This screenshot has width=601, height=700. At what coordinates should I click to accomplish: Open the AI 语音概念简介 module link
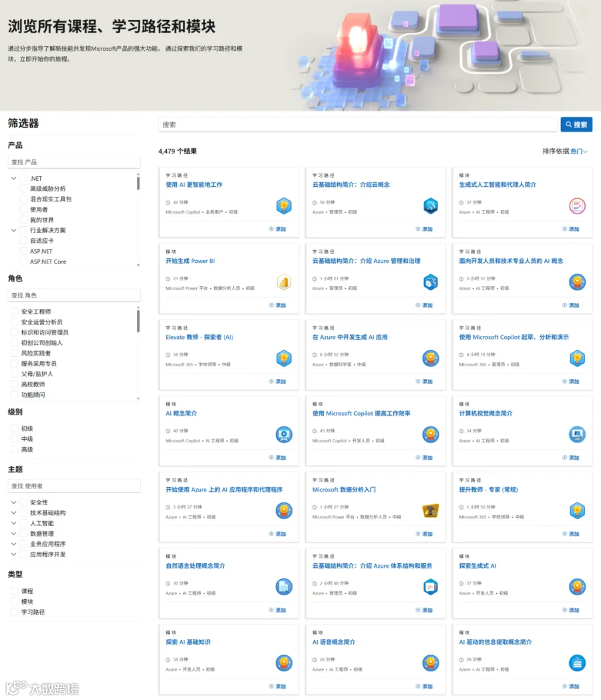pos(333,643)
